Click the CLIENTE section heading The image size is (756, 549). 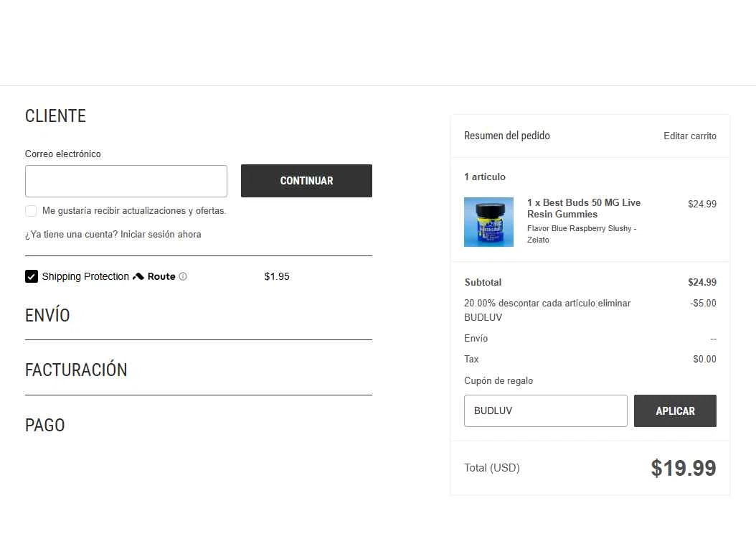[x=55, y=116]
